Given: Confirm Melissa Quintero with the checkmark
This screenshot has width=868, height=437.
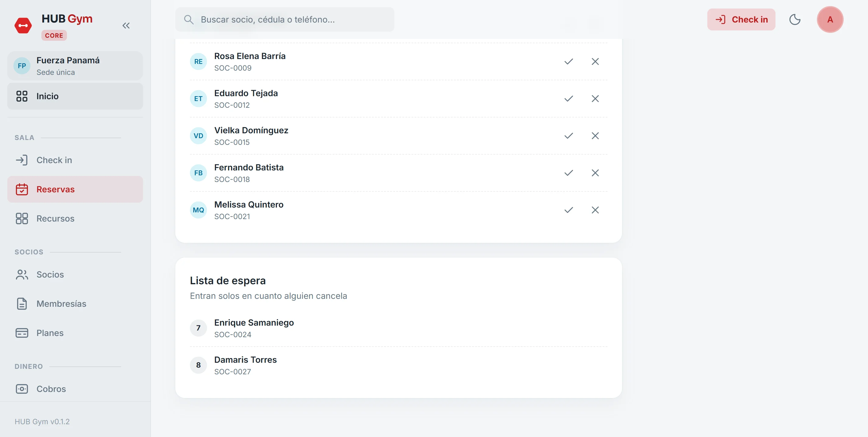Looking at the screenshot, I should (569, 210).
